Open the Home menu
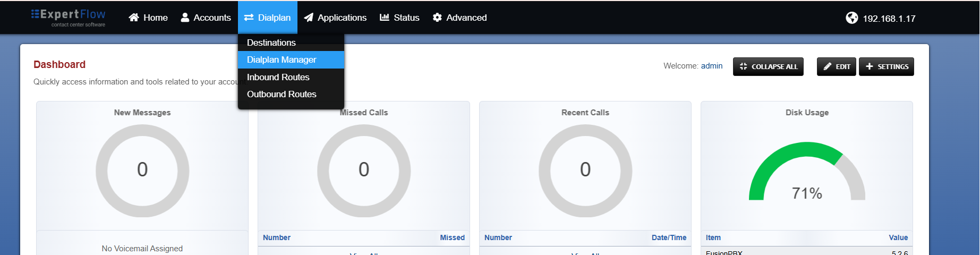980x255 pixels. pyautogui.click(x=148, y=18)
